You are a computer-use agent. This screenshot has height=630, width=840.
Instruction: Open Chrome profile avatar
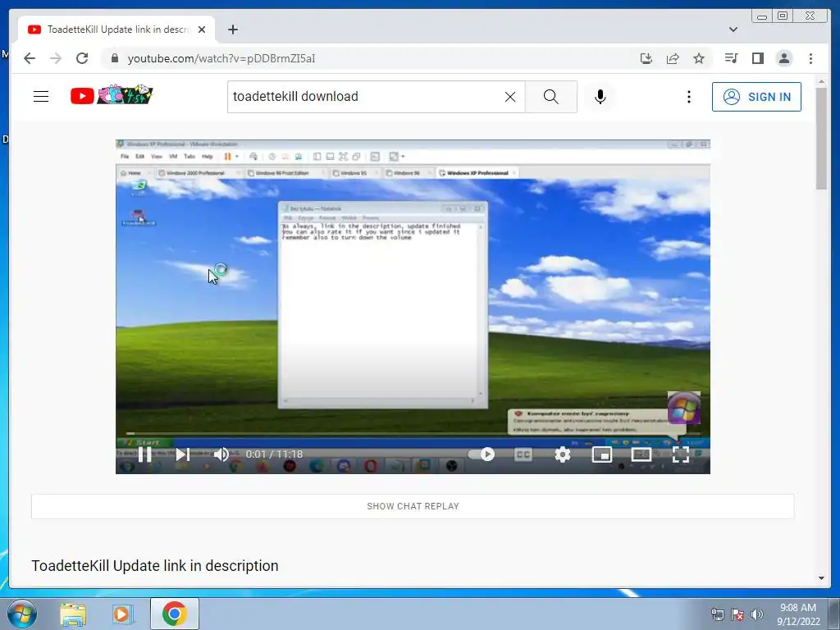pyautogui.click(x=783, y=58)
